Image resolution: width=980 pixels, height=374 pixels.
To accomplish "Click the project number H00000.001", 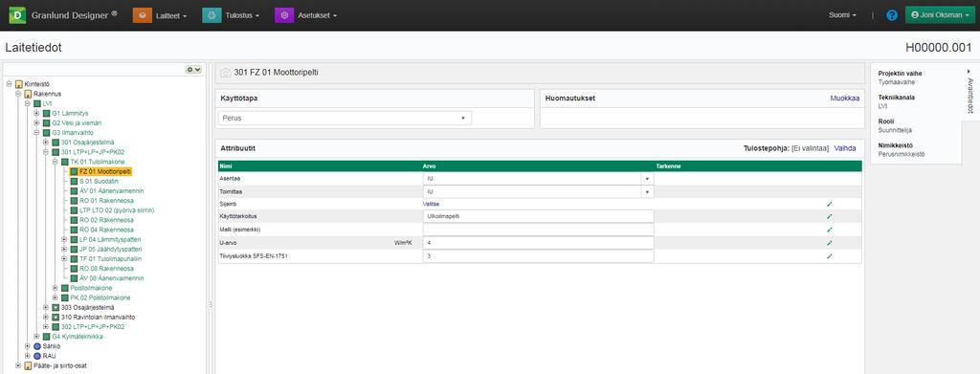I will [938, 48].
